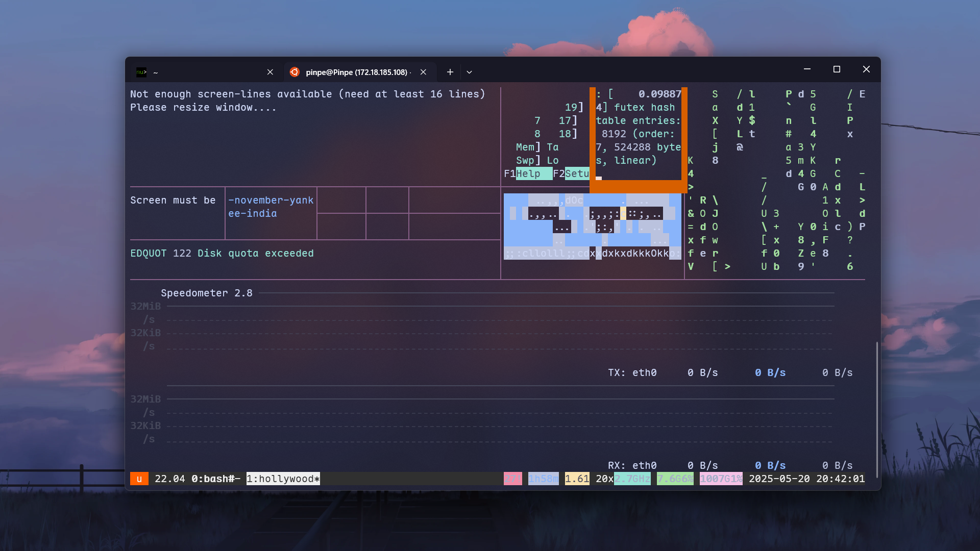Switch to the pinpe@Pinpe tab

[356, 72]
